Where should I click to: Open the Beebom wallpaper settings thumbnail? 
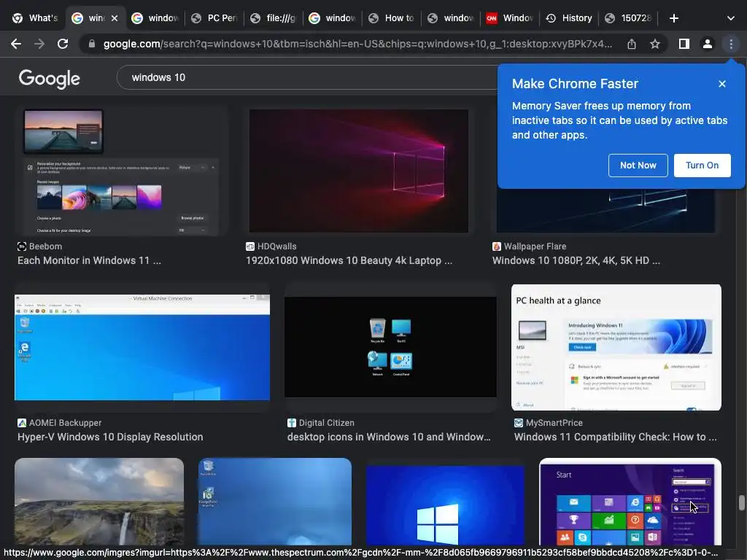pyautogui.click(x=122, y=172)
